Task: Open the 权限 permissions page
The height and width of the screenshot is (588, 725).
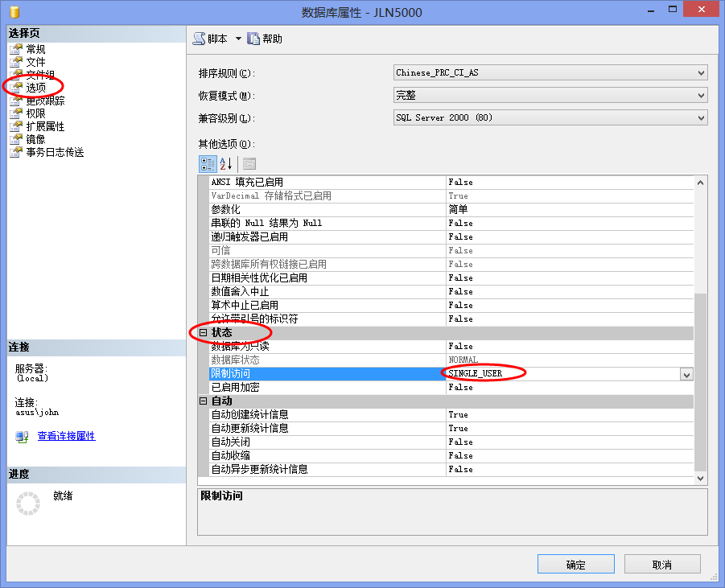Action: (x=35, y=113)
